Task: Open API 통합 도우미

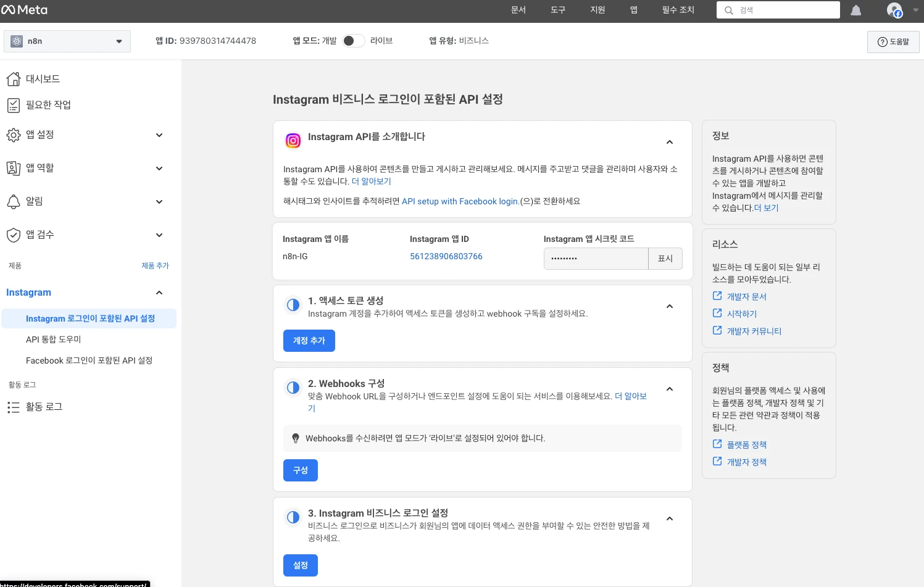Action: 53,339
